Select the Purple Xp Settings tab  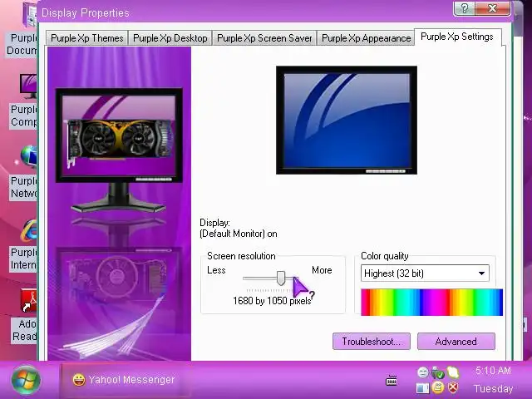[457, 37]
